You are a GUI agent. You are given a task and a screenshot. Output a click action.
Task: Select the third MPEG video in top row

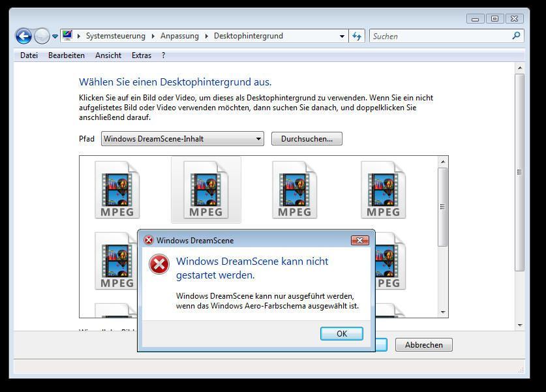295,190
